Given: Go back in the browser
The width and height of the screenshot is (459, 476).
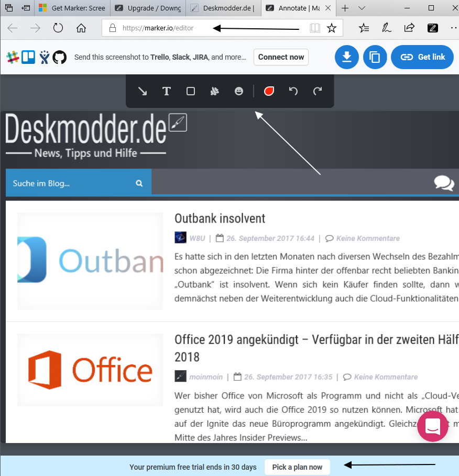Looking at the screenshot, I should [13, 28].
